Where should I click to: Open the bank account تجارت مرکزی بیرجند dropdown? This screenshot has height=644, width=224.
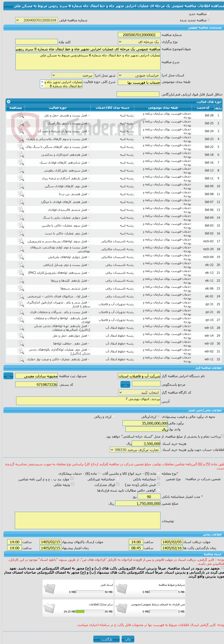pos(135,450)
